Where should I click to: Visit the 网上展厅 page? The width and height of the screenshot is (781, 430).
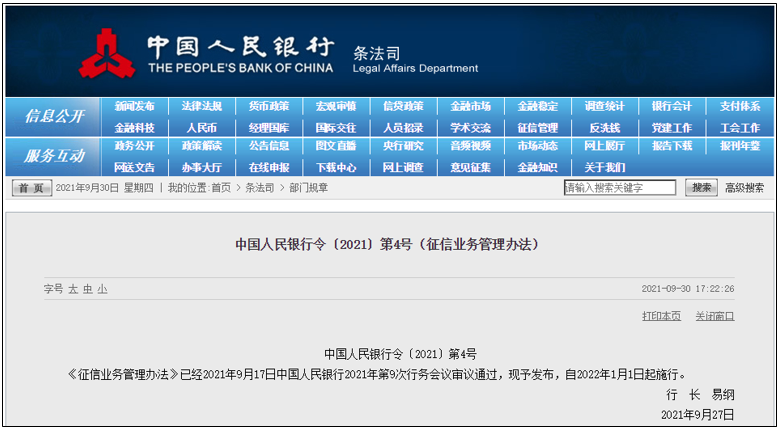pos(605,146)
